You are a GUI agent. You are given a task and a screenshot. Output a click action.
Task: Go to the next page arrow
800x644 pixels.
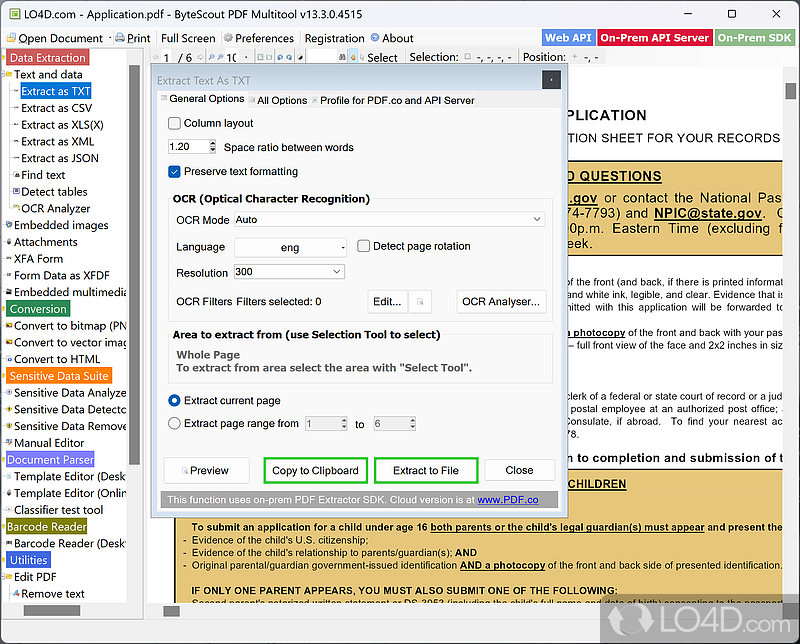pyautogui.click(x=200, y=57)
